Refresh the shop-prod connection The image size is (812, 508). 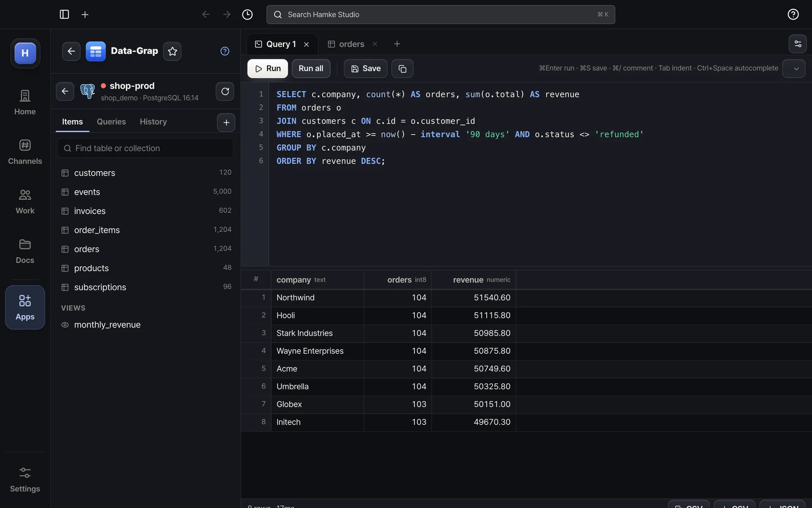pos(225,91)
